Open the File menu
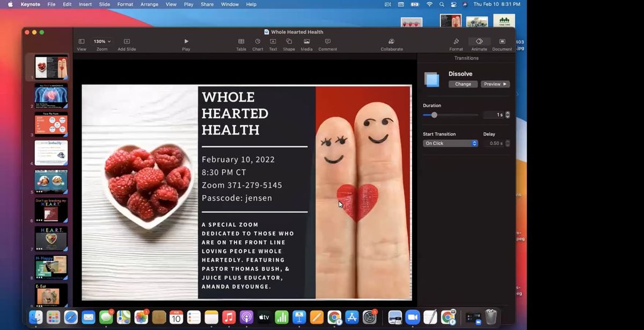This screenshot has width=644, height=330. click(52, 4)
